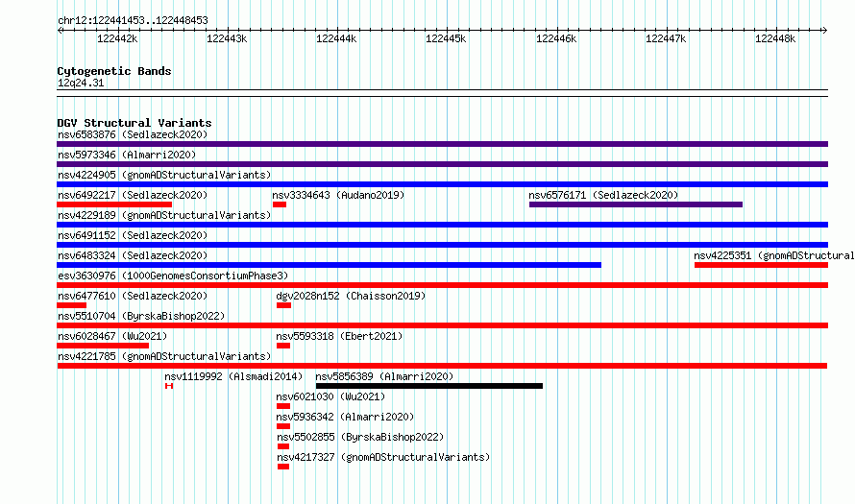Select the purple bar under nsv6576171
This screenshot has width=855, height=504.
(x=636, y=204)
